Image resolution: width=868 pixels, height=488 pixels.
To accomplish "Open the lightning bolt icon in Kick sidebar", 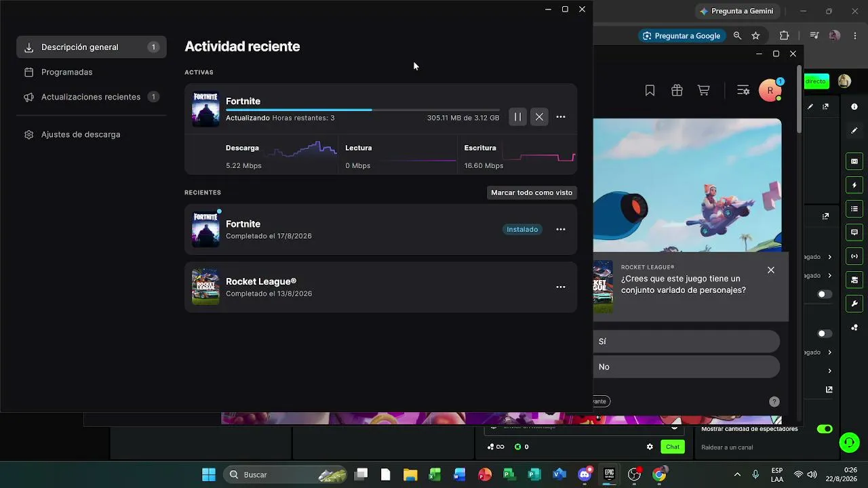I will pyautogui.click(x=854, y=185).
